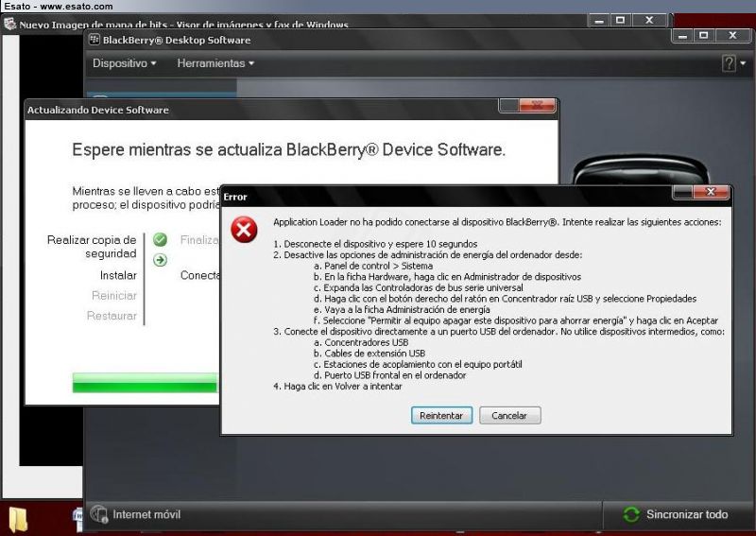Image resolution: width=756 pixels, height=536 pixels.
Task: Close the Error dialog window
Action: [x=711, y=192]
